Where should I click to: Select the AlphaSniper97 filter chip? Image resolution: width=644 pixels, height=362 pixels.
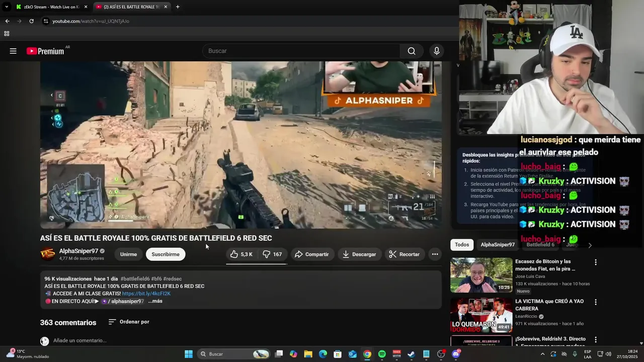(x=498, y=245)
